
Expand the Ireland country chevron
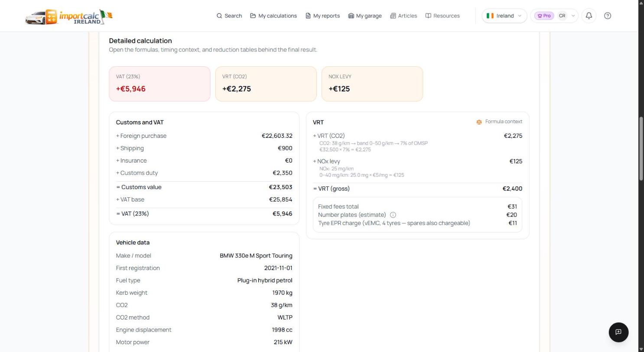(x=520, y=16)
